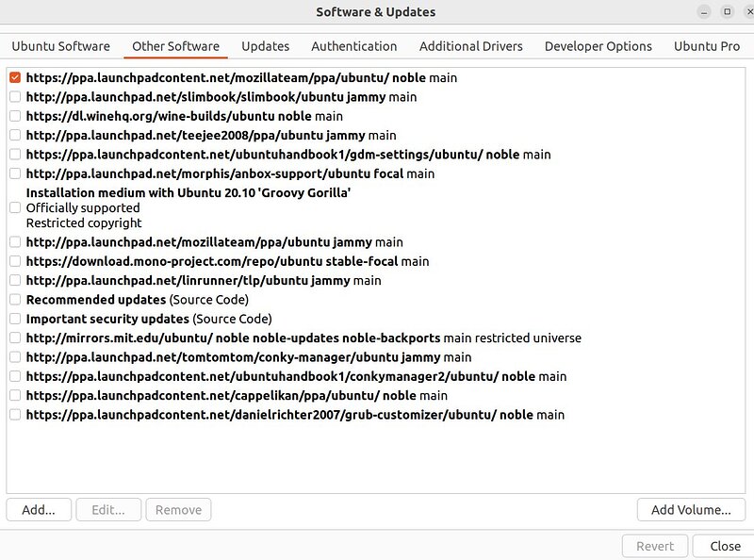This screenshot has width=754, height=560.
Task: Enable the mozillateam ppa jammy checkbox
Action: (15, 242)
